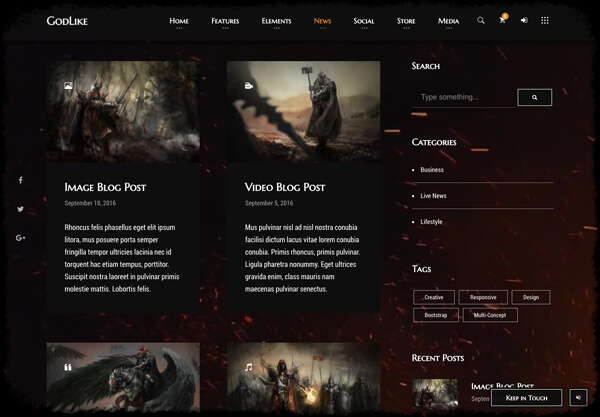Click the Responsive tag
The image size is (600, 417).
pos(483,297)
